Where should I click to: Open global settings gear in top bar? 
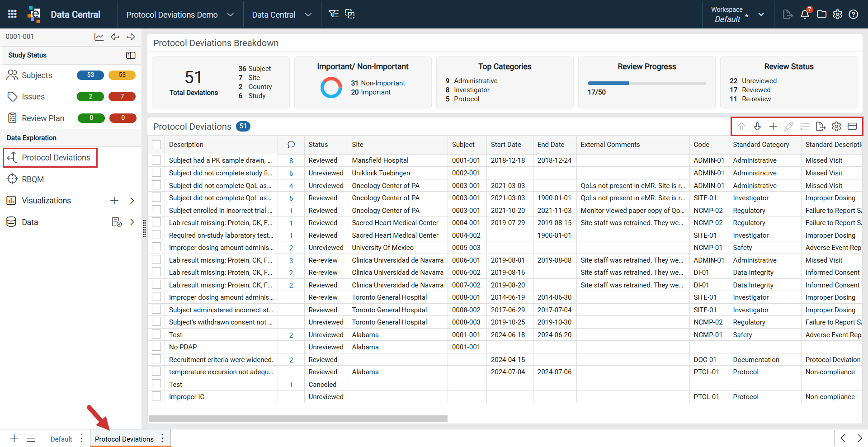tap(837, 14)
